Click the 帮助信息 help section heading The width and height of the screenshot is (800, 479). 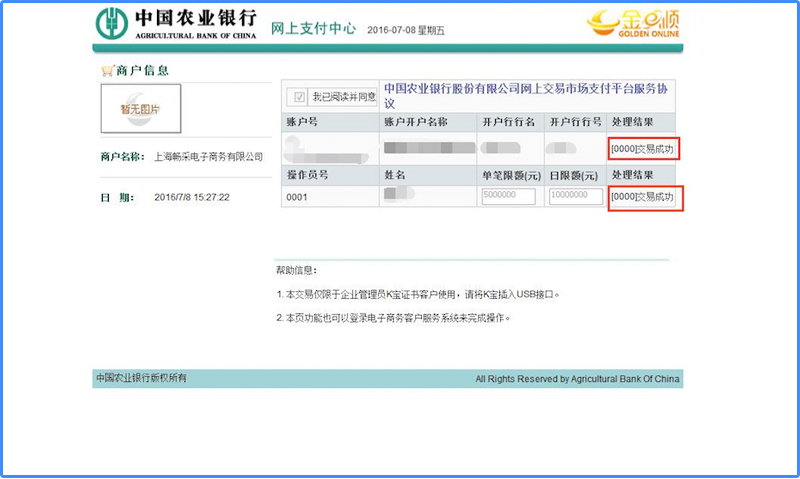(x=296, y=270)
